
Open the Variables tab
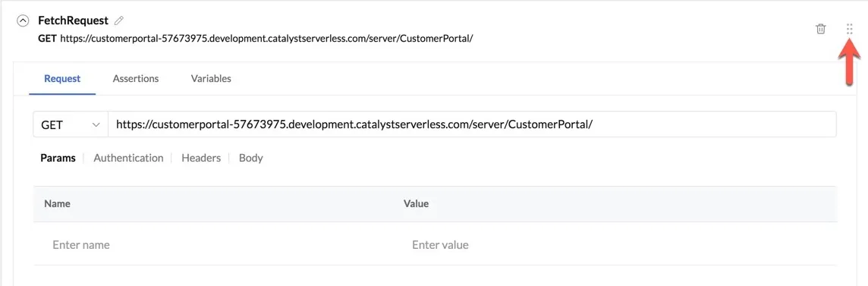click(x=211, y=79)
